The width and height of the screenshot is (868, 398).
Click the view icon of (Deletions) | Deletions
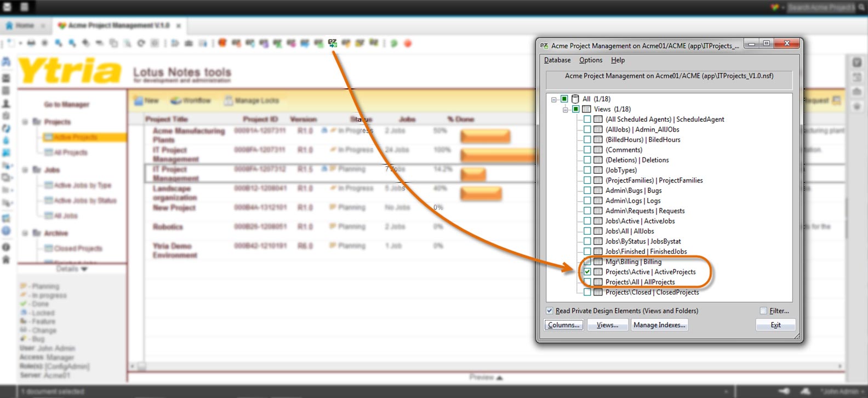tap(598, 160)
